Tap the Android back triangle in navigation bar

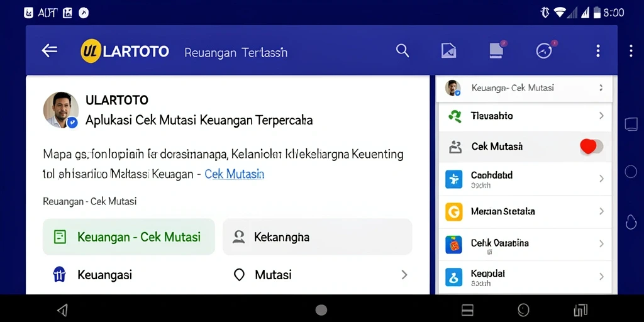tap(62, 309)
